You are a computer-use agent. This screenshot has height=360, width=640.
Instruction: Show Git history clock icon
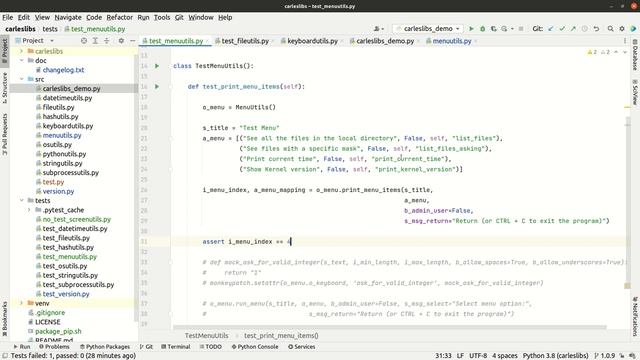584,29
